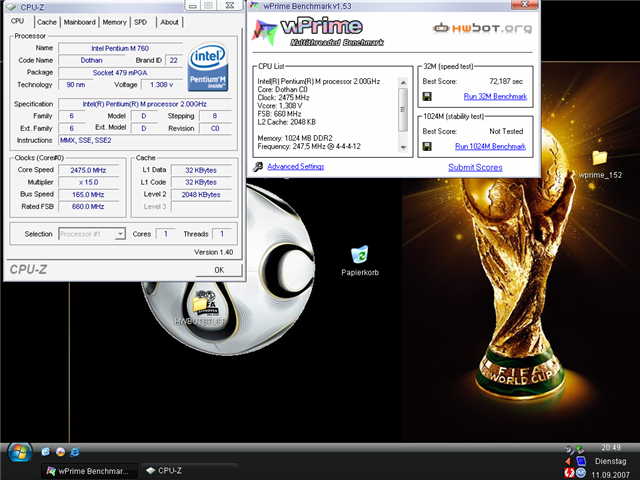This screenshot has height=480, width=640.
Task: Select the Papierkorb recycle bin icon
Action: point(360,261)
